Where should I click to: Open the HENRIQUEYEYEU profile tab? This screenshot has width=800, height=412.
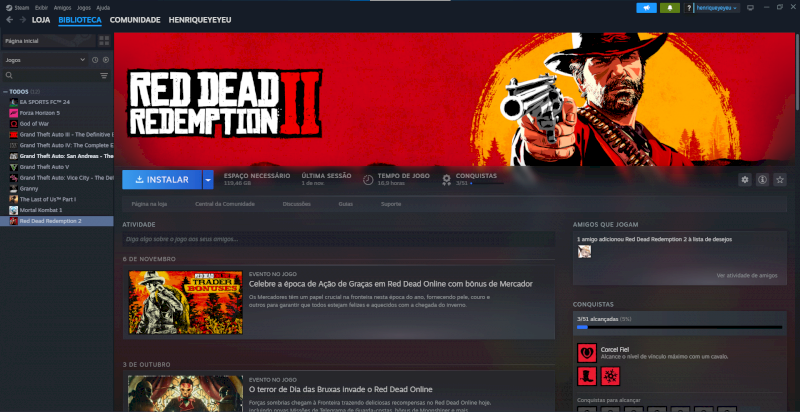pyautogui.click(x=200, y=20)
